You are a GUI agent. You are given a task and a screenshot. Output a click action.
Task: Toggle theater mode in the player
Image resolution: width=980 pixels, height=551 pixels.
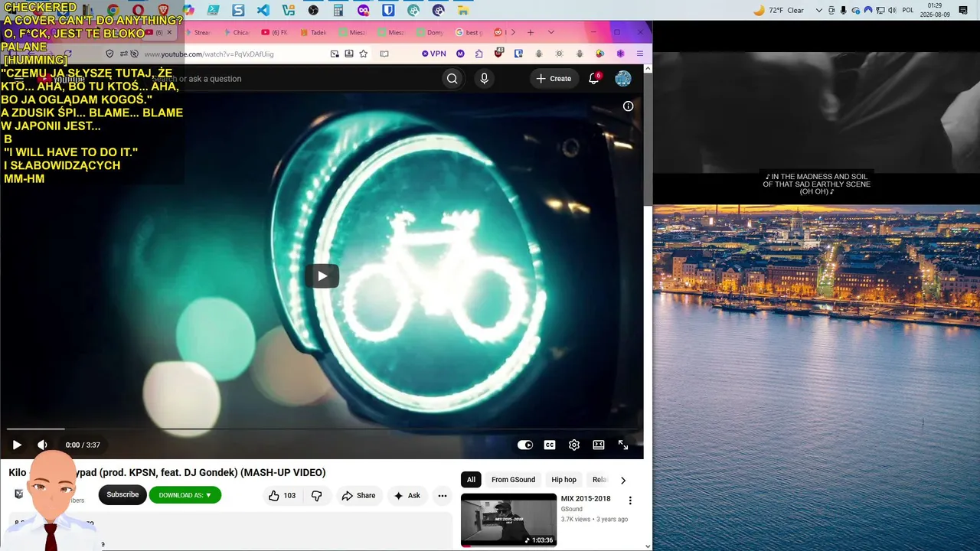pyautogui.click(x=599, y=445)
